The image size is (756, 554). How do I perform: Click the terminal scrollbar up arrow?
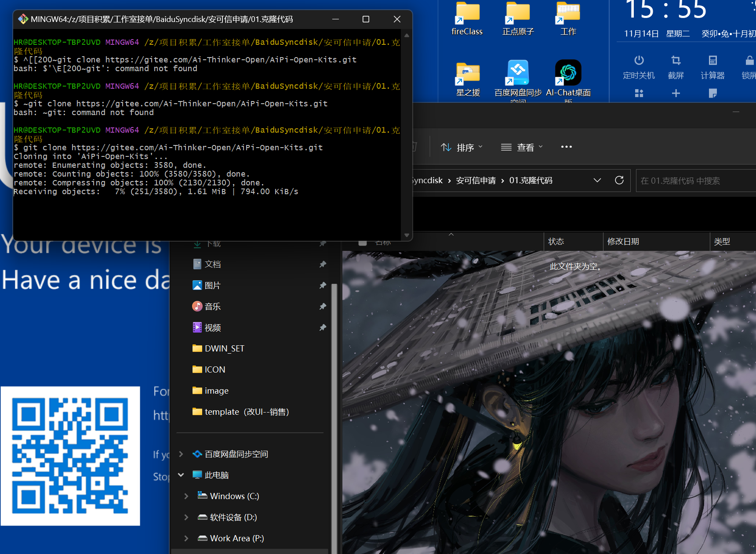tap(407, 35)
